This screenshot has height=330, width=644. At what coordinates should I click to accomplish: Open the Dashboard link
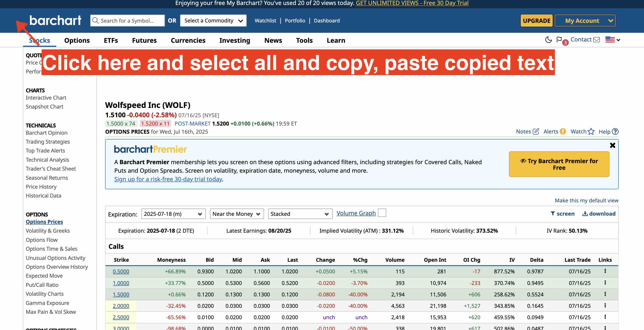pos(327,21)
